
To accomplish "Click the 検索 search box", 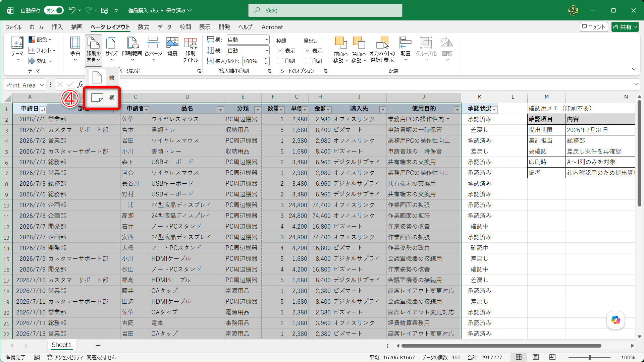I will [x=325, y=10].
